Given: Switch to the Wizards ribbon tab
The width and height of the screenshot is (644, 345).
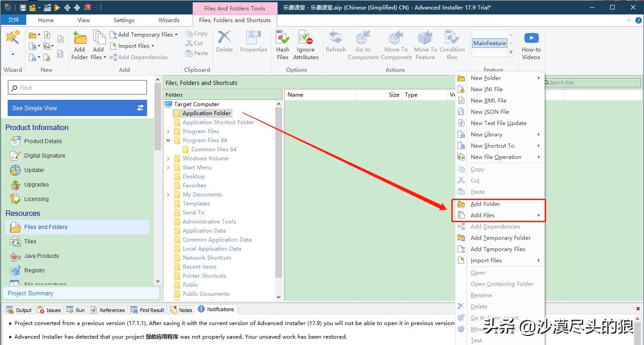Looking at the screenshot, I should (x=169, y=20).
